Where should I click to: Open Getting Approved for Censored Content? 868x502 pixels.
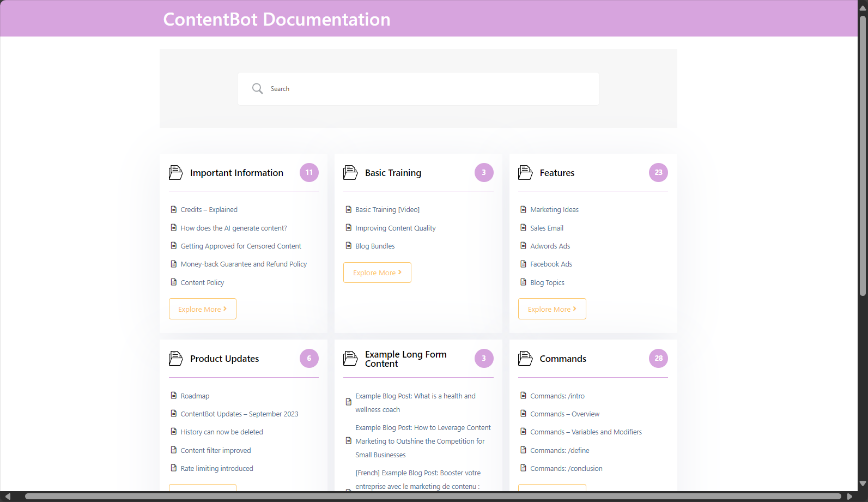241,246
